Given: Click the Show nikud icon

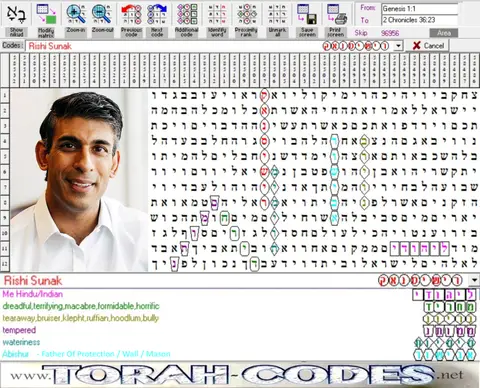Looking at the screenshot, I should point(16,14).
